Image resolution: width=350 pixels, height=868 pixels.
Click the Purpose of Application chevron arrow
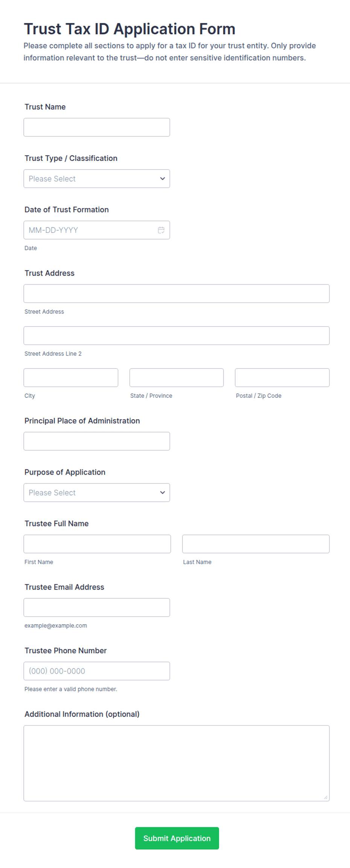coord(163,492)
